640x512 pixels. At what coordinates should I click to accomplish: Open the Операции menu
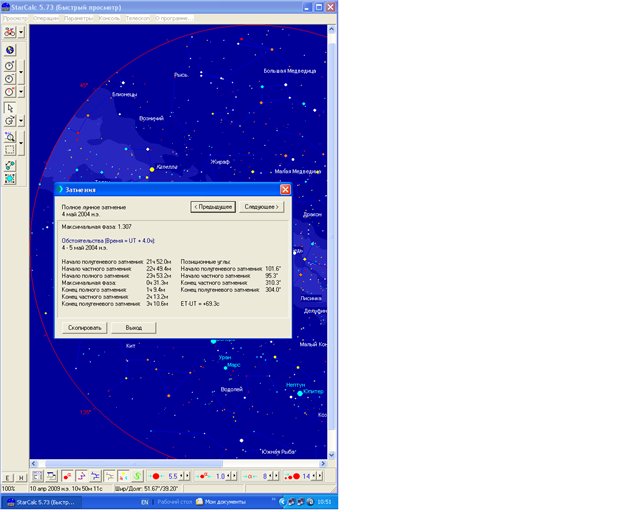[46, 18]
